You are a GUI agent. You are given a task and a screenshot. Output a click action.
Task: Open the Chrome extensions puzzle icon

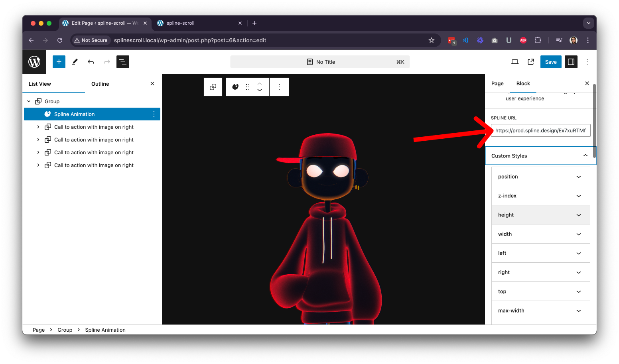pyautogui.click(x=538, y=40)
